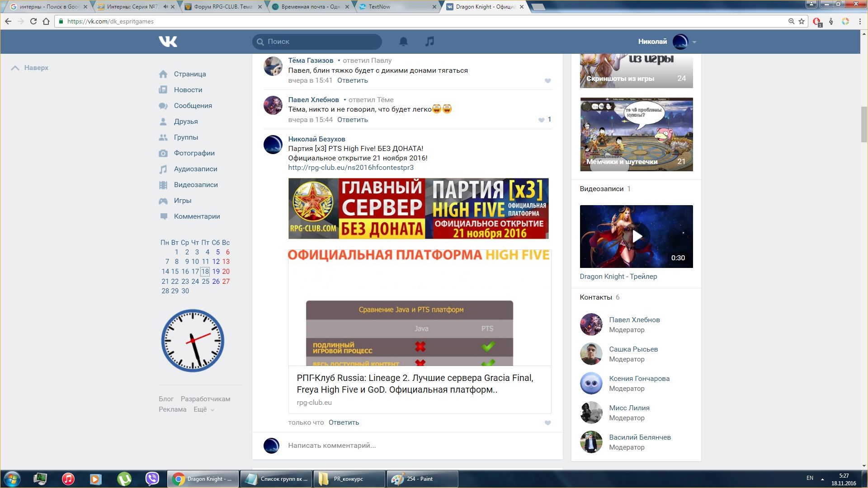Click the VK logo
This screenshot has width=868, height=488.
168,42
